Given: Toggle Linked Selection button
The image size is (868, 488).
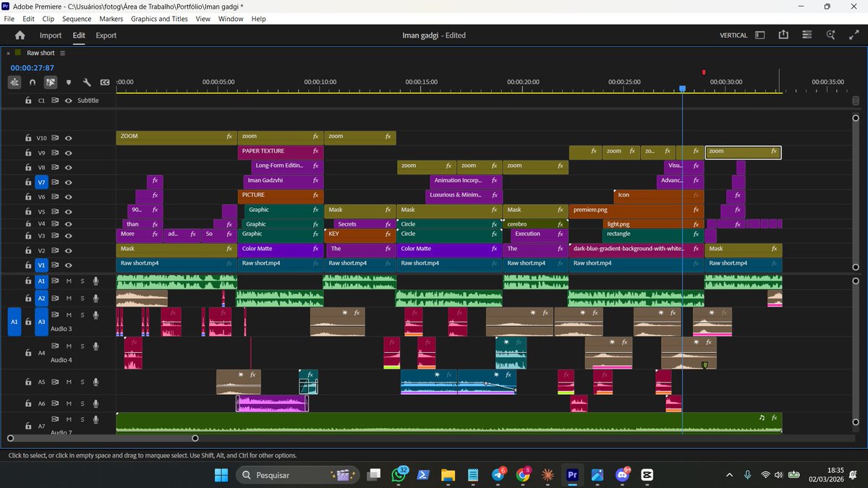Looking at the screenshot, I should [x=51, y=82].
